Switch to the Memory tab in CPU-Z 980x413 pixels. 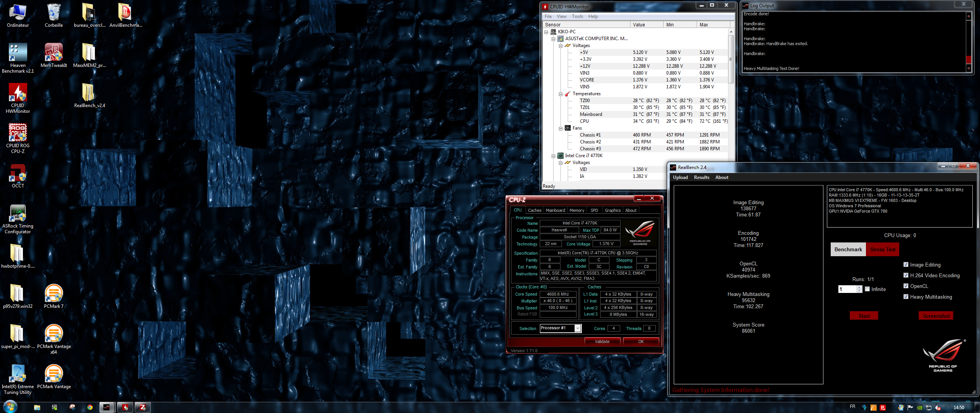point(577,210)
